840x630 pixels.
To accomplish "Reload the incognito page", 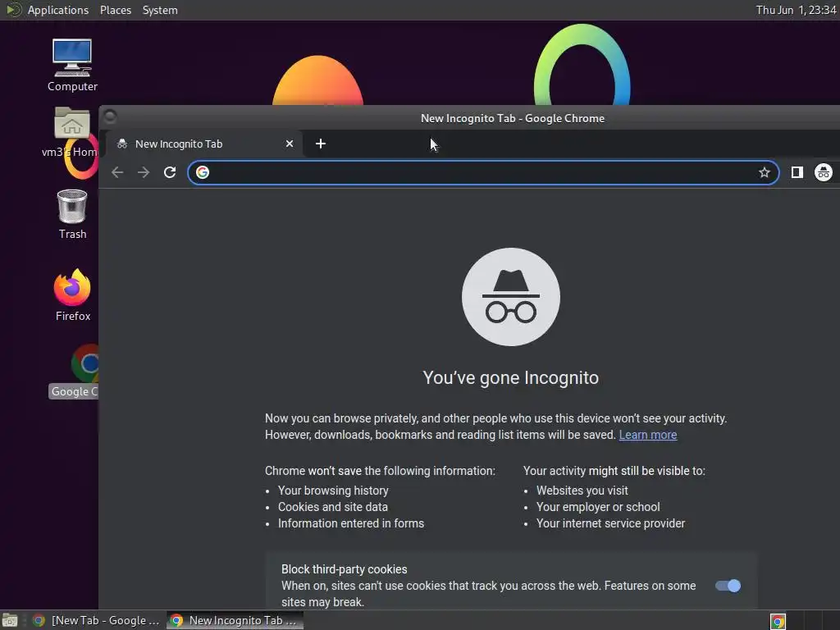I will 170,172.
